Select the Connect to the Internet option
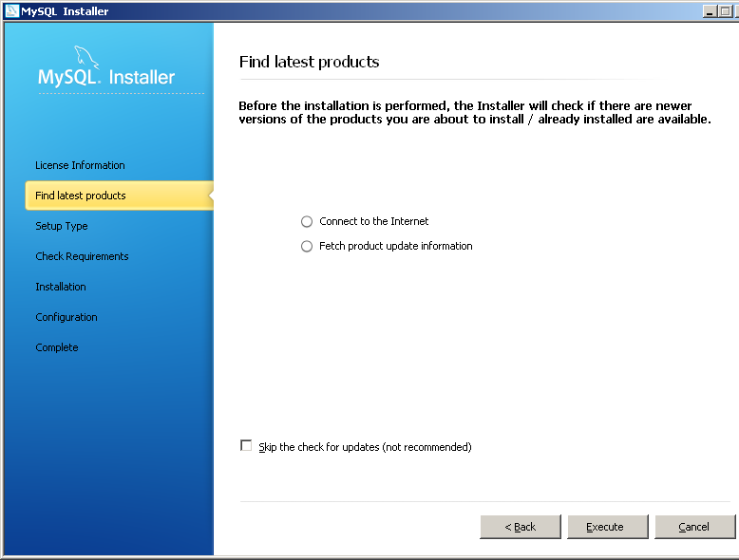The height and width of the screenshot is (560, 739). 307,221
